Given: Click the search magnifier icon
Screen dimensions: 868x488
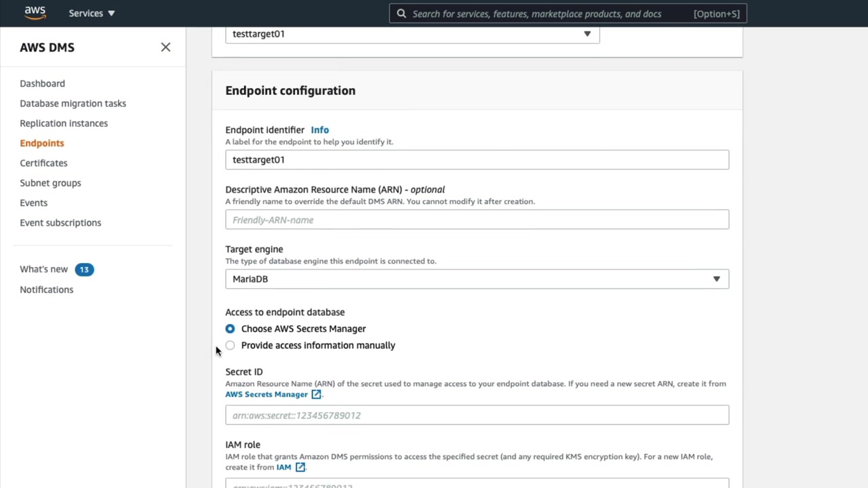Looking at the screenshot, I should pyautogui.click(x=401, y=14).
